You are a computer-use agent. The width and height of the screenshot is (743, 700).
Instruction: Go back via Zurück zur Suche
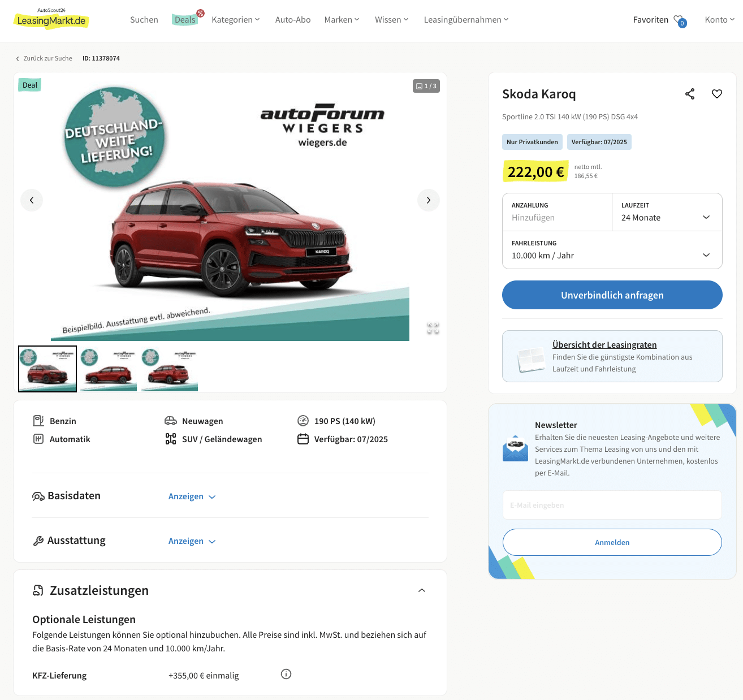(x=44, y=58)
